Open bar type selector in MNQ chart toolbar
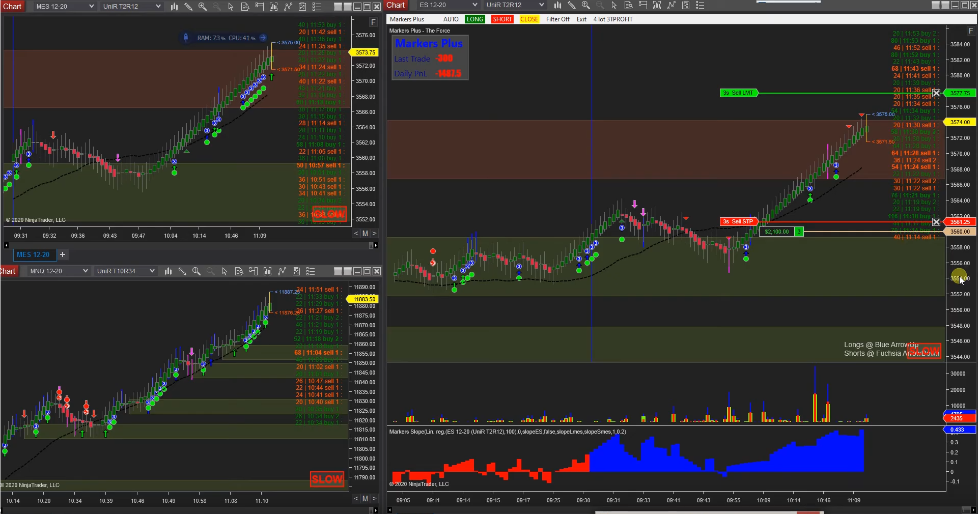The height and width of the screenshot is (514, 980). pos(168,271)
